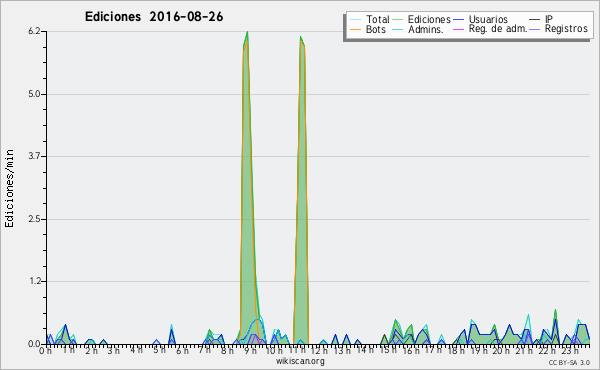The image size is (600, 370).
Task: Click the CC BY-SA 3.0 license text
Action: pos(569,362)
